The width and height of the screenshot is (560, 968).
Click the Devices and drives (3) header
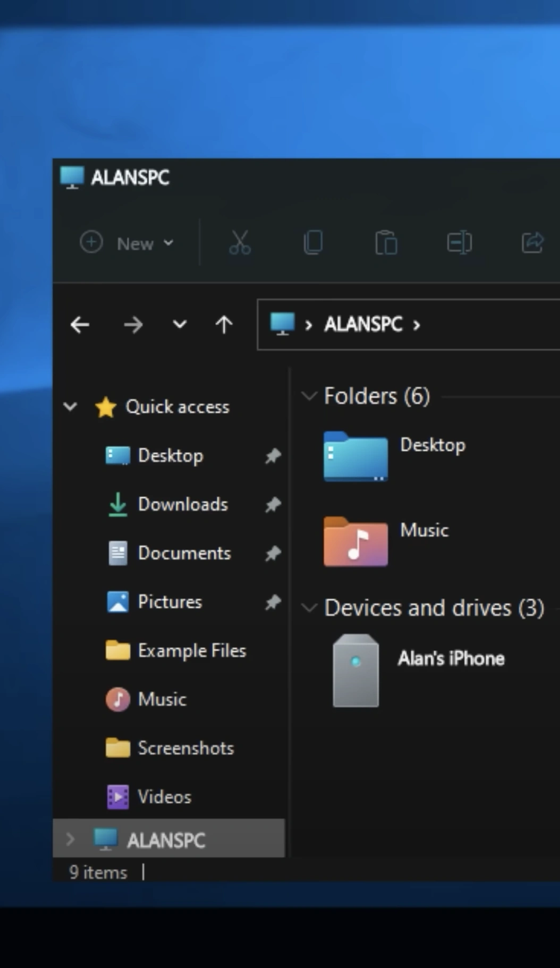coord(434,608)
